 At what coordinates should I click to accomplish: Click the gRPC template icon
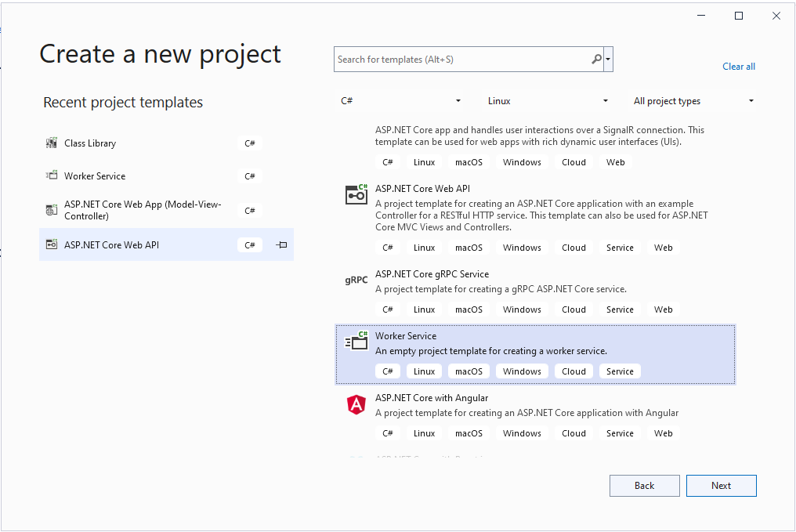tap(356, 280)
